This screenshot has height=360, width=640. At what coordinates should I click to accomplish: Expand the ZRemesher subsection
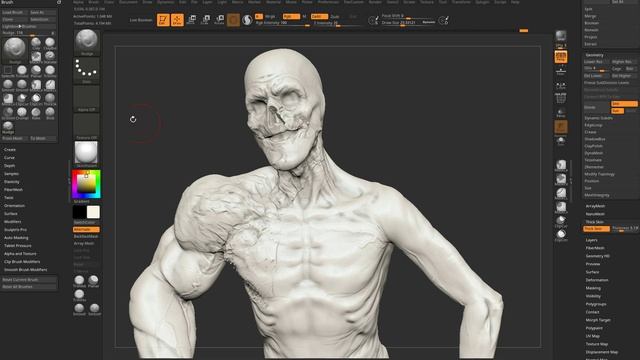[594, 167]
